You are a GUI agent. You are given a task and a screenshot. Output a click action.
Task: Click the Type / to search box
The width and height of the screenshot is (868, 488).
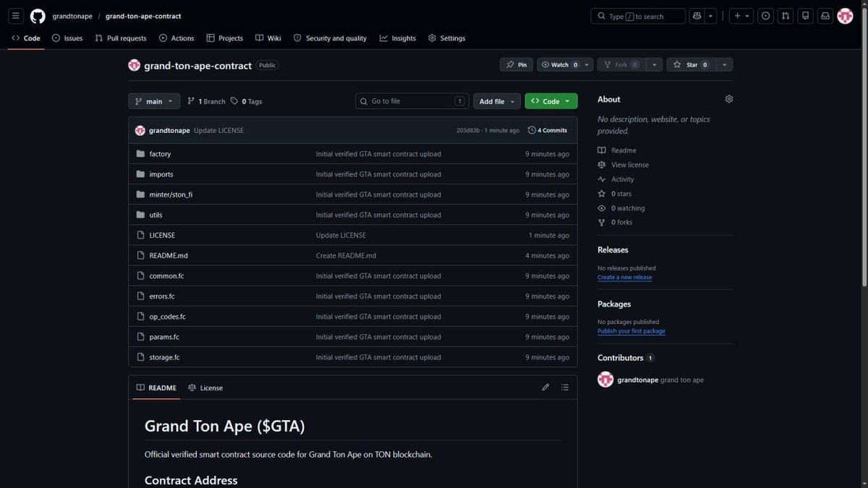[638, 16]
